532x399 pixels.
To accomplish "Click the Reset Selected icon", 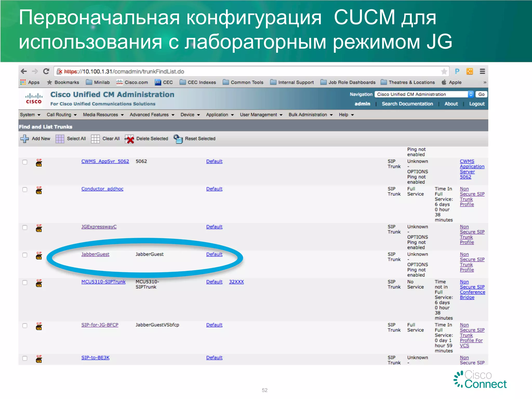I will (178, 139).
